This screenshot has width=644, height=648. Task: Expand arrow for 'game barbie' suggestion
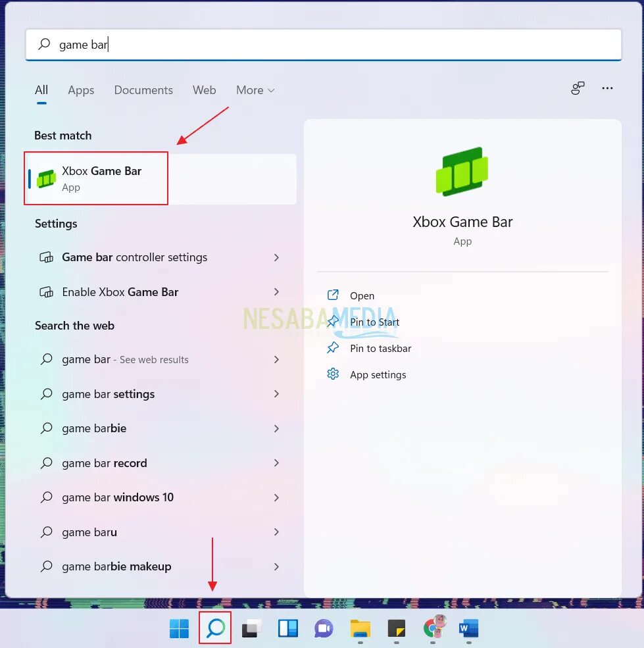(x=276, y=428)
